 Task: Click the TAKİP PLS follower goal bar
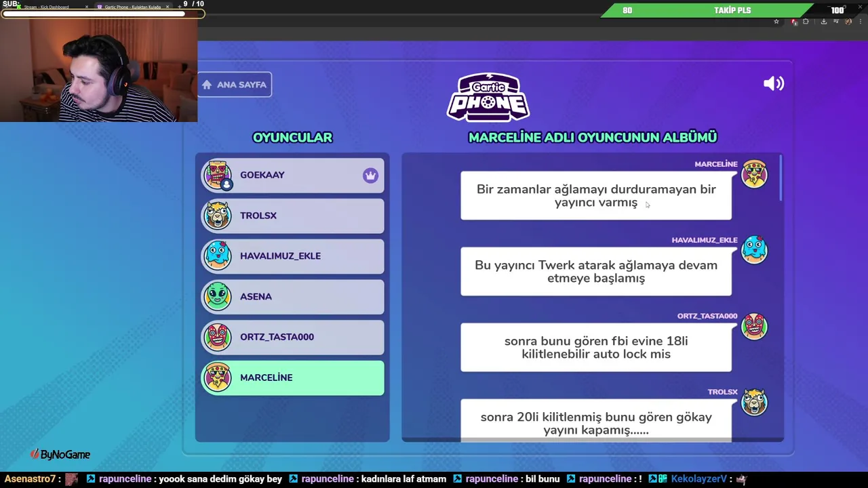point(732,10)
